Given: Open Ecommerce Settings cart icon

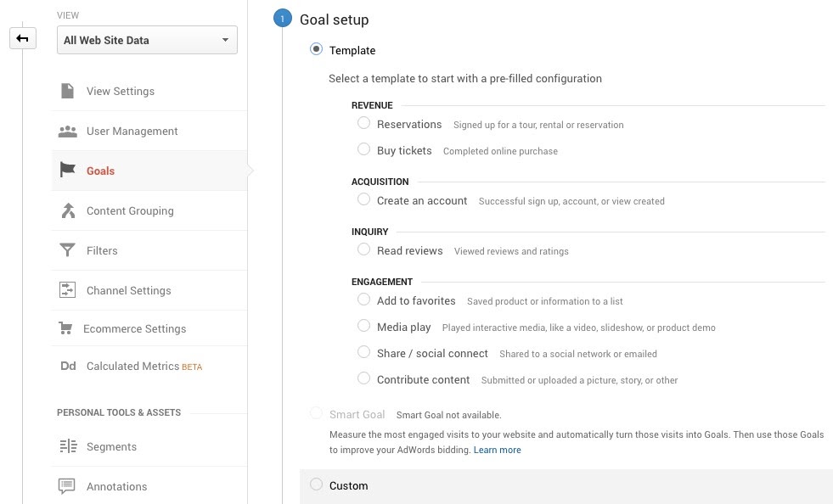Looking at the screenshot, I should click(x=67, y=328).
